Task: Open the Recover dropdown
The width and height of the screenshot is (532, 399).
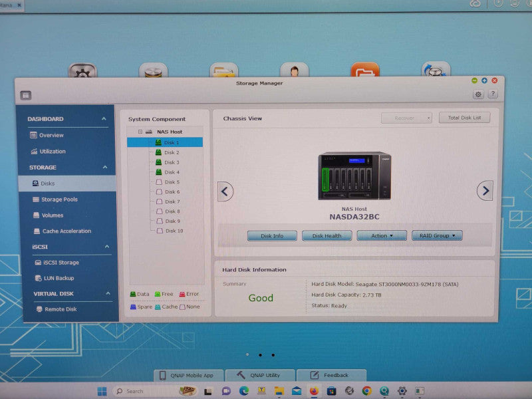Action: pyautogui.click(x=406, y=118)
